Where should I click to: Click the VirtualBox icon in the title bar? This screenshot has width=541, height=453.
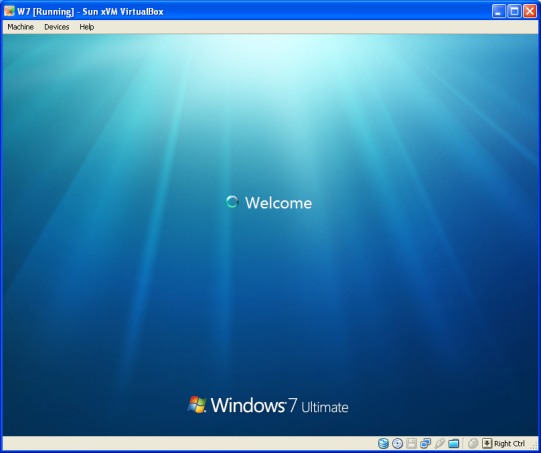tap(9, 11)
